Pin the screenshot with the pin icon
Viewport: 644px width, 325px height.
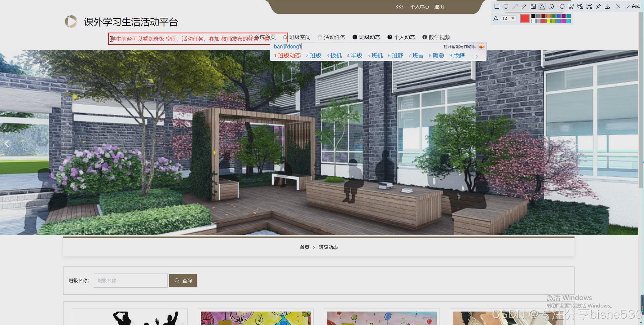tap(598, 7)
